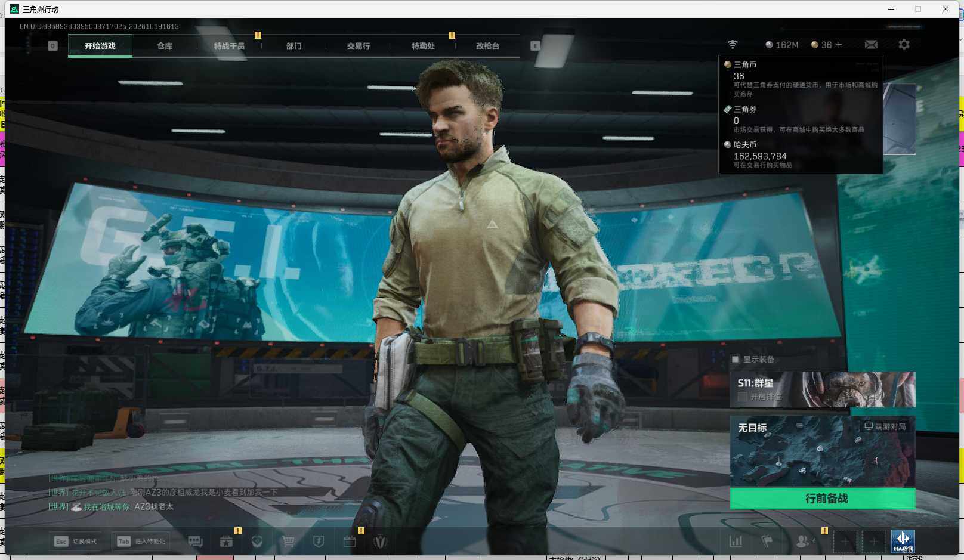Click the world chat message mentioning 洛城
Image resolution: width=964 pixels, height=560 pixels.
pos(111,506)
